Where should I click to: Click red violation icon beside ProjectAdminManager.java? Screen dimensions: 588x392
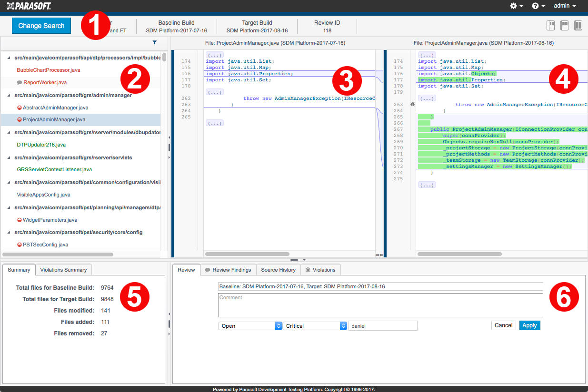(x=20, y=120)
